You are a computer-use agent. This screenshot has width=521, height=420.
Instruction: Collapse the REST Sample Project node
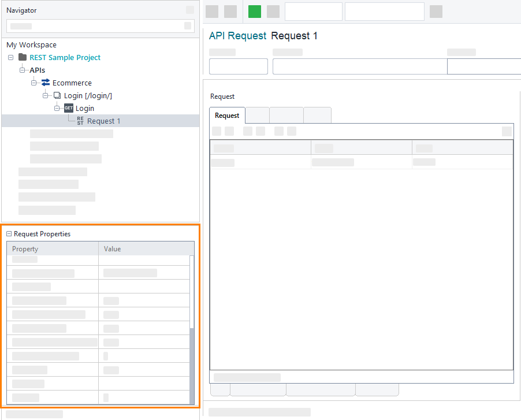click(x=10, y=57)
